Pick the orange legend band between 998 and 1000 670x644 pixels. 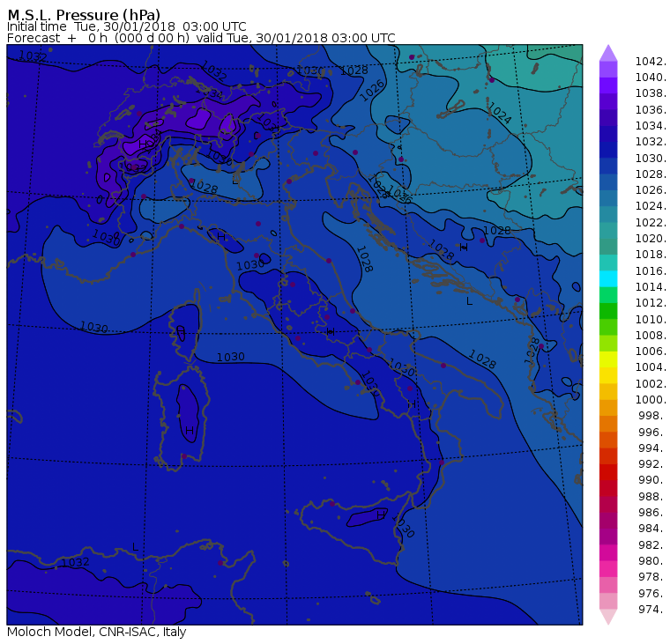click(x=608, y=407)
